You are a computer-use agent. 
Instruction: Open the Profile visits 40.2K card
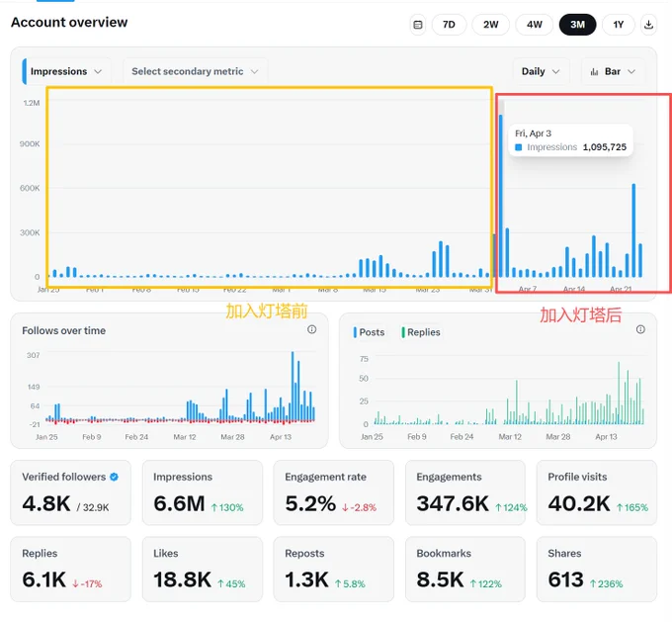point(597,492)
